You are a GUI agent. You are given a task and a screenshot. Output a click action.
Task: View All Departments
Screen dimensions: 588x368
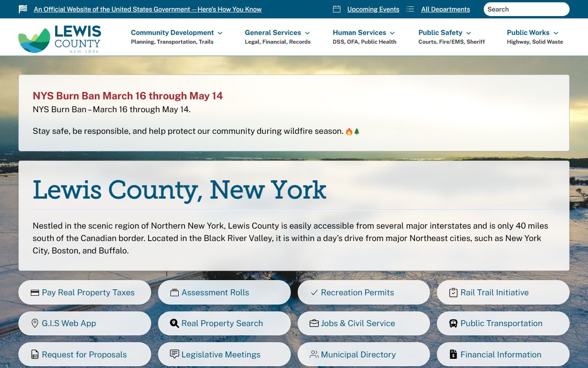(x=446, y=9)
